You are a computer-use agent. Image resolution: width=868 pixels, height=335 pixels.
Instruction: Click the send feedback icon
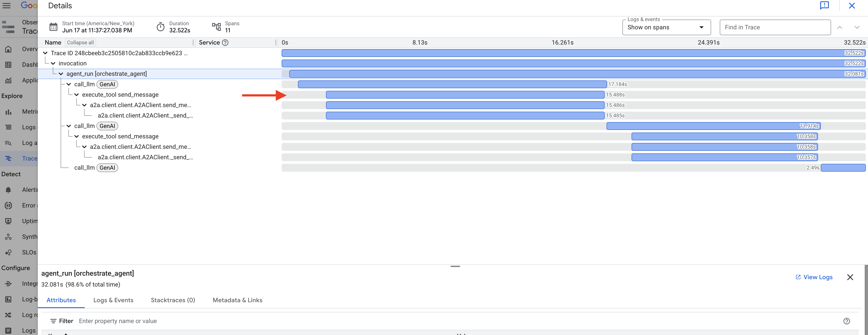(x=824, y=6)
